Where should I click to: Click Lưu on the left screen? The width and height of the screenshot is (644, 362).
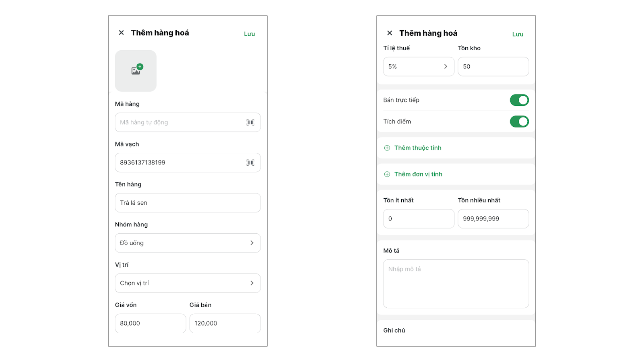pyautogui.click(x=249, y=34)
